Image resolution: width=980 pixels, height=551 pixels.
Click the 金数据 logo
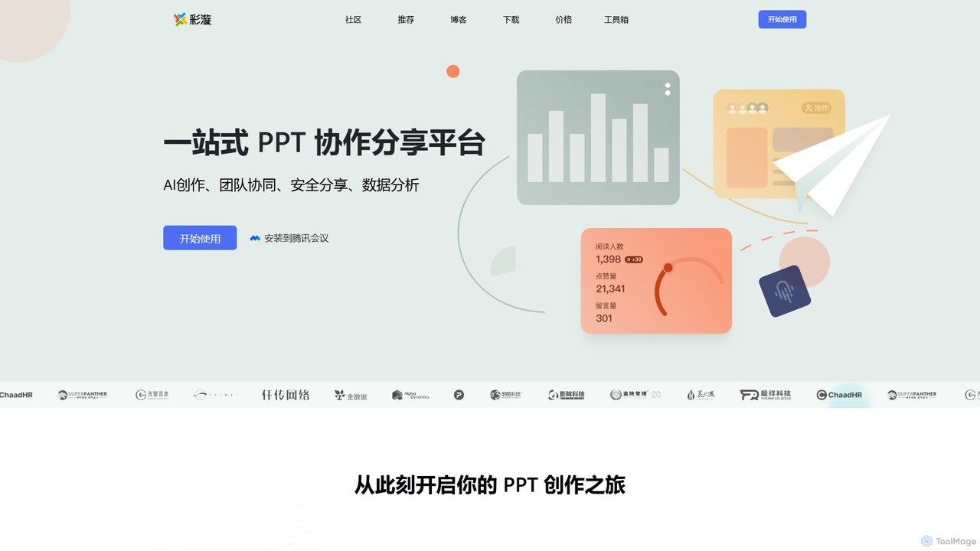click(x=351, y=395)
